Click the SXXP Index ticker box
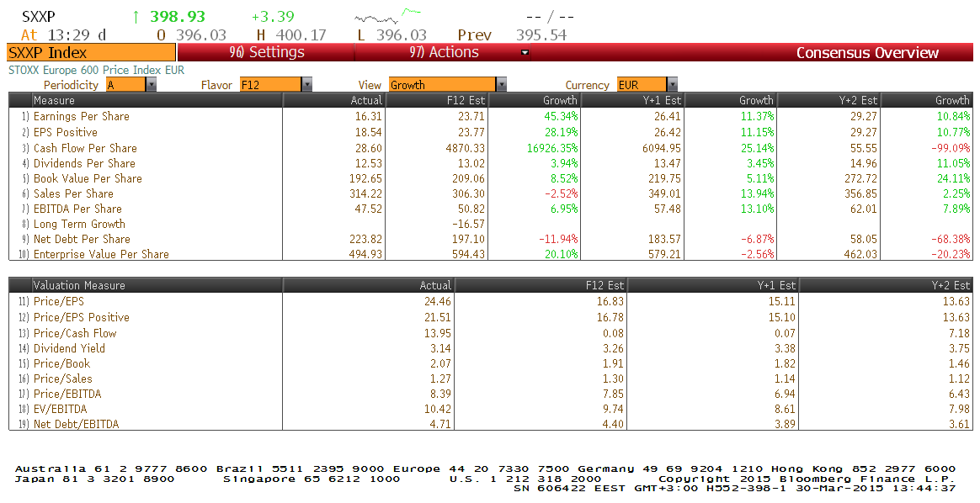The image size is (980, 503). [91, 52]
